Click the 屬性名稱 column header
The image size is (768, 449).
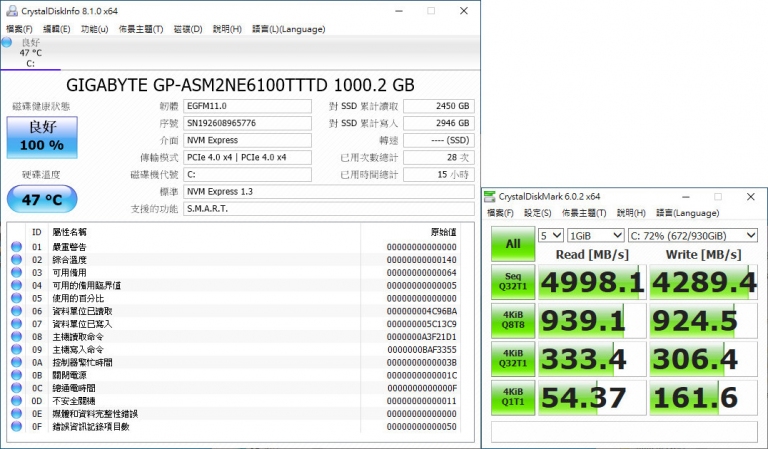[x=70, y=232]
